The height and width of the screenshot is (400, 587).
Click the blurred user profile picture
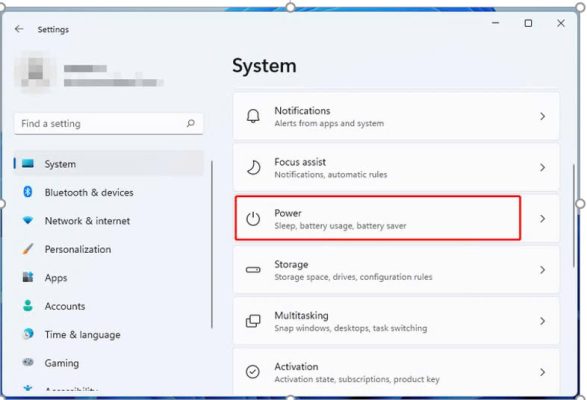tap(36, 72)
